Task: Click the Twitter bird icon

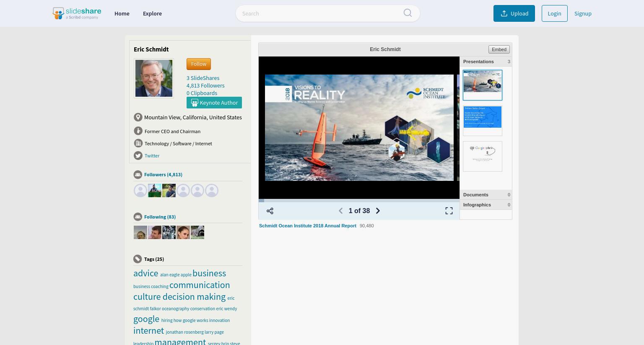Action: [138, 155]
